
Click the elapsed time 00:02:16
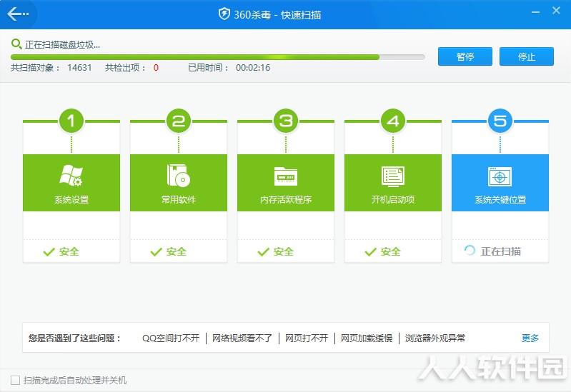tap(253, 68)
